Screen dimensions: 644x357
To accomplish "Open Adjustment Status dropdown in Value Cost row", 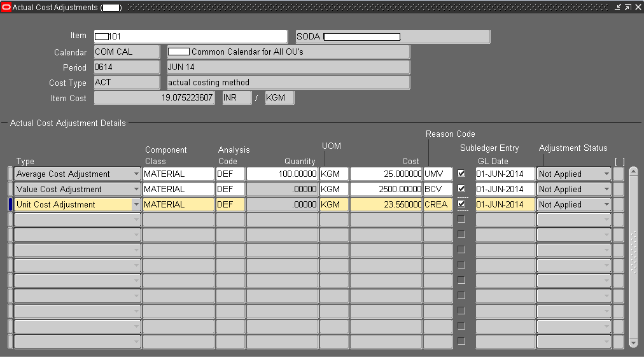I will [606, 190].
